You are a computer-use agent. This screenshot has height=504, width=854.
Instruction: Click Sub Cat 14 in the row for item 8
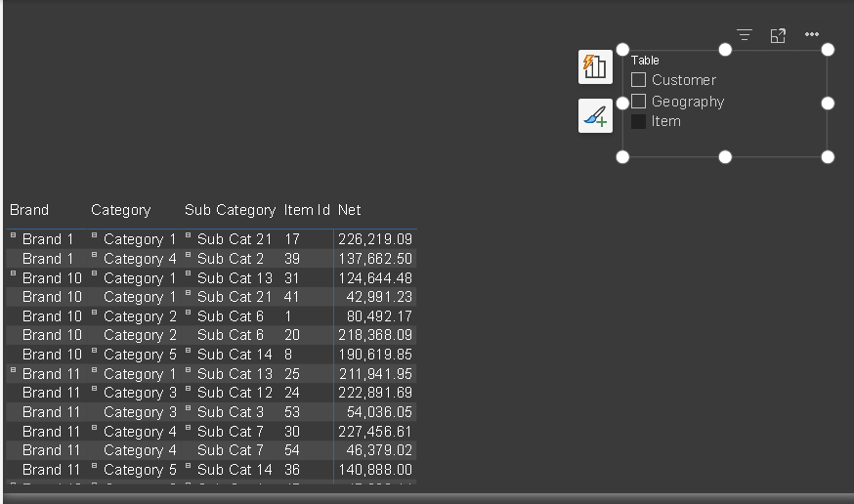(235, 355)
